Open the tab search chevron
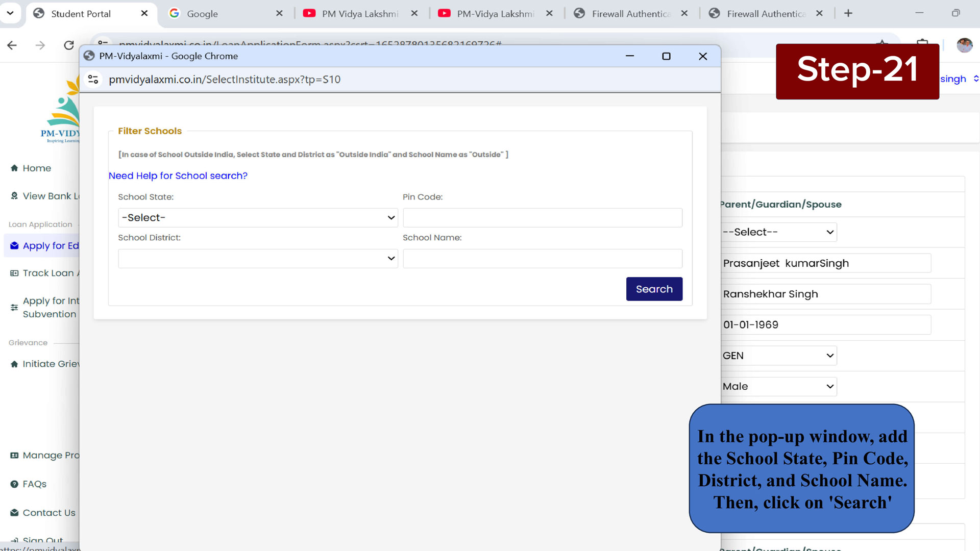Image resolution: width=980 pixels, height=551 pixels. point(10,13)
